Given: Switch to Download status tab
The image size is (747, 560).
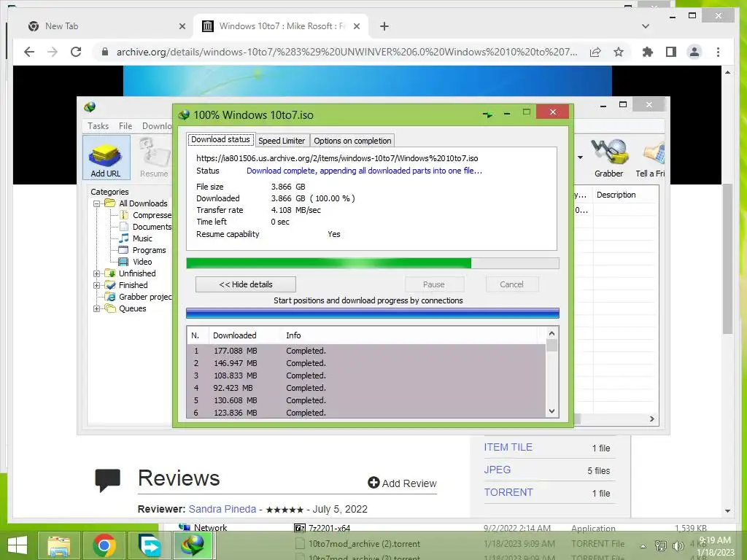Looking at the screenshot, I should click(x=220, y=139).
